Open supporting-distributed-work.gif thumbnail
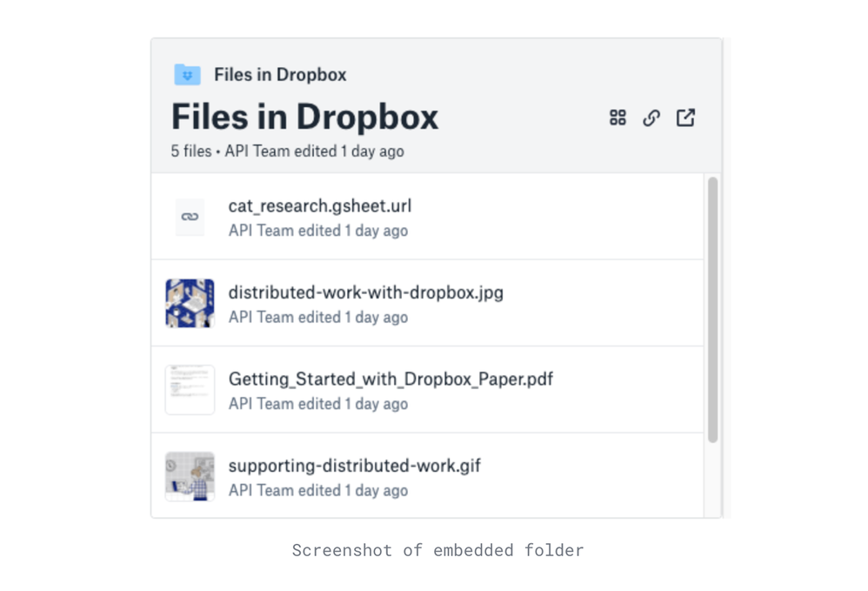Screen dimensions: 868x591 click(x=190, y=476)
